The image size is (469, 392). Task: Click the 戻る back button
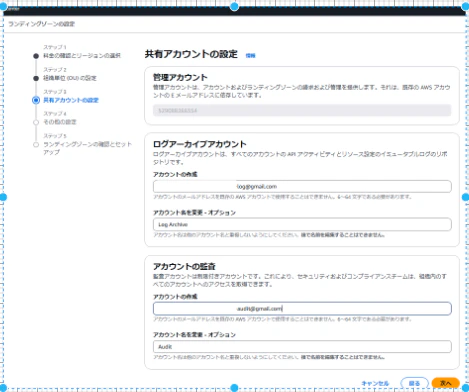point(414,383)
